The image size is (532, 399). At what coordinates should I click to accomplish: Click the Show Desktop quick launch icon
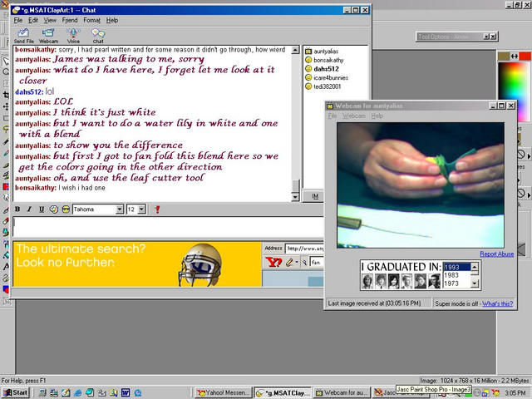pos(66,392)
